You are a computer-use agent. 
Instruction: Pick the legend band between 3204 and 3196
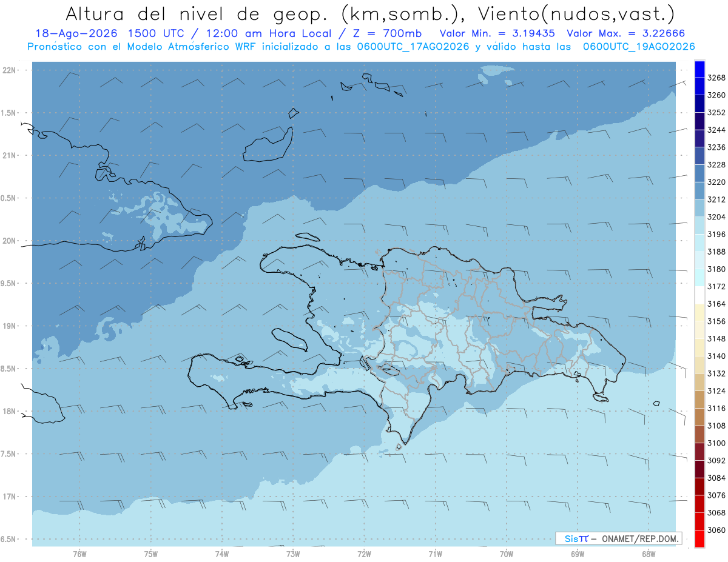coord(699,226)
